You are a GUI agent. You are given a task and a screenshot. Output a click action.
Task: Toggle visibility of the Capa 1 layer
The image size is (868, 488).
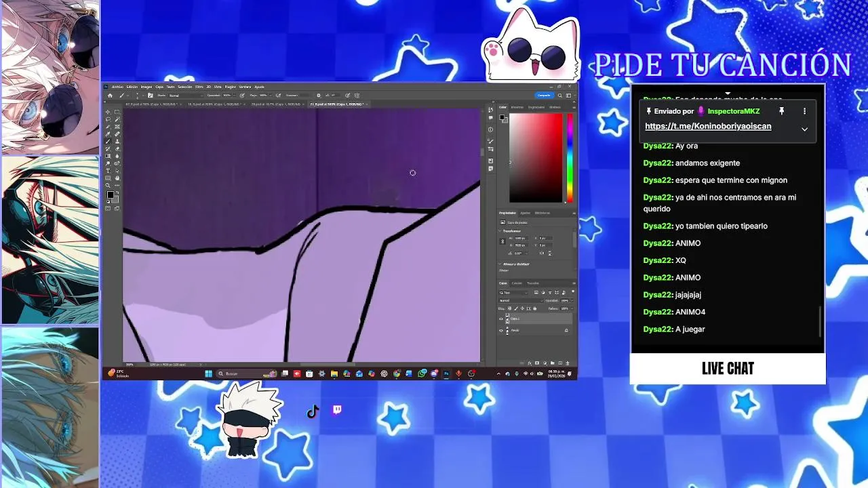[501, 319]
